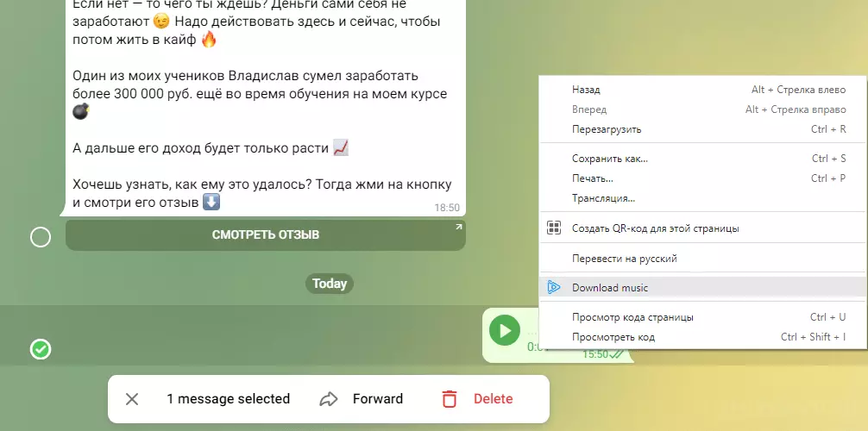Image resolution: width=868 pixels, height=431 pixels.
Task: Cancel selection with the X icon
Action: tap(132, 399)
